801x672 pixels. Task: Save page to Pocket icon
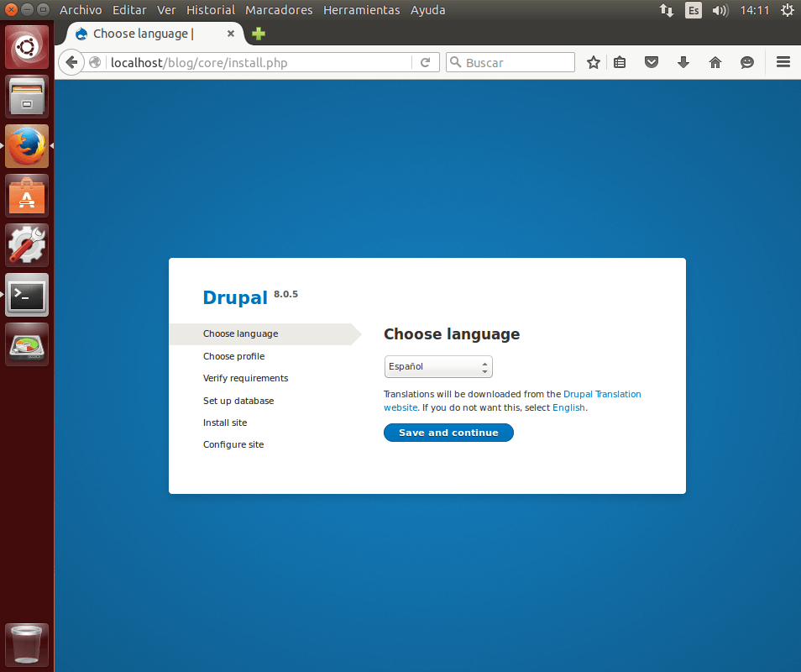click(652, 62)
